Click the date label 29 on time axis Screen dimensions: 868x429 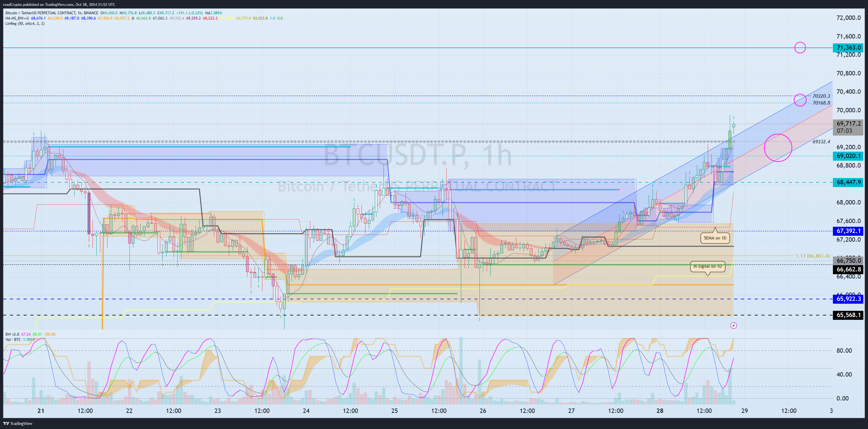tap(744, 410)
